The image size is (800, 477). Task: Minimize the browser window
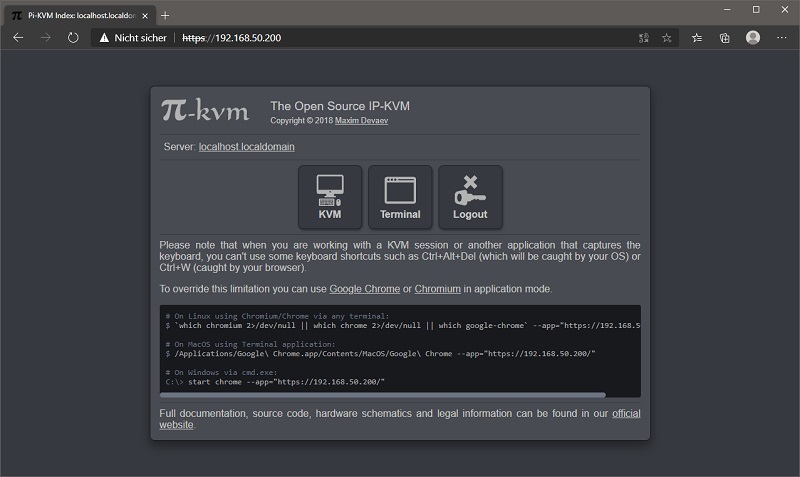coord(727,9)
